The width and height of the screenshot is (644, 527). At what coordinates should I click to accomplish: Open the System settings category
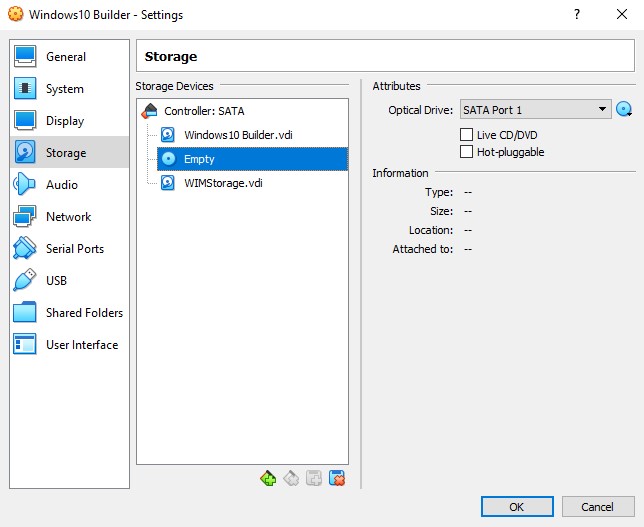pos(69,88)
